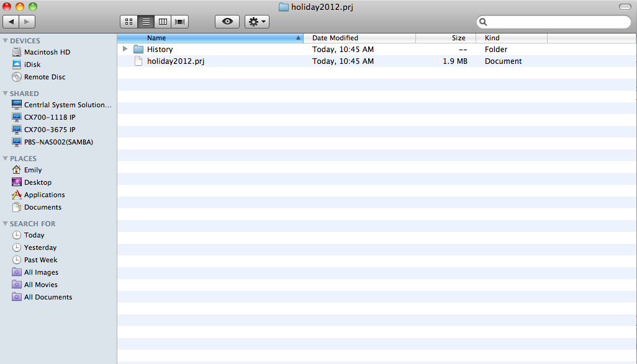Switch to icon view mode
Screen dimensions: 637x364
coord(129,22)
